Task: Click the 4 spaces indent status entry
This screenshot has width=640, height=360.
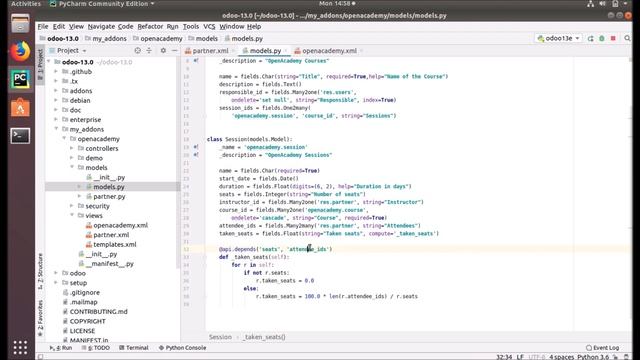Action: pyautogui.click(x=561, y=357)
